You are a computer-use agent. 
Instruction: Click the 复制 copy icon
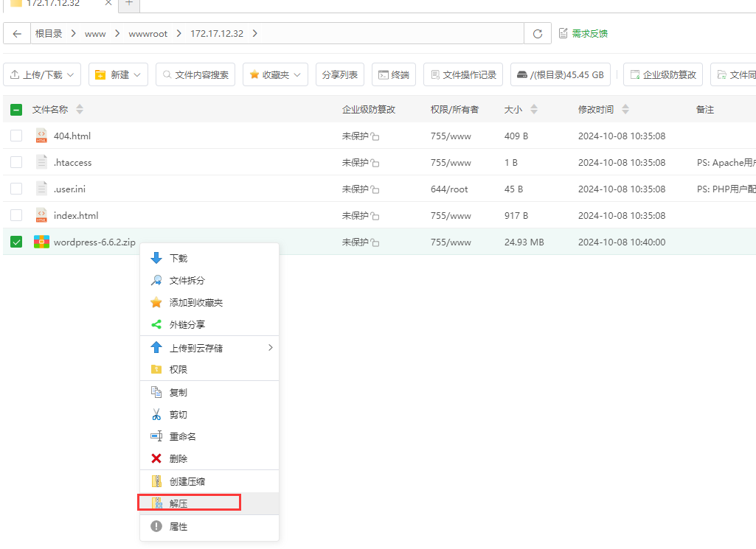tap(156, 392)
